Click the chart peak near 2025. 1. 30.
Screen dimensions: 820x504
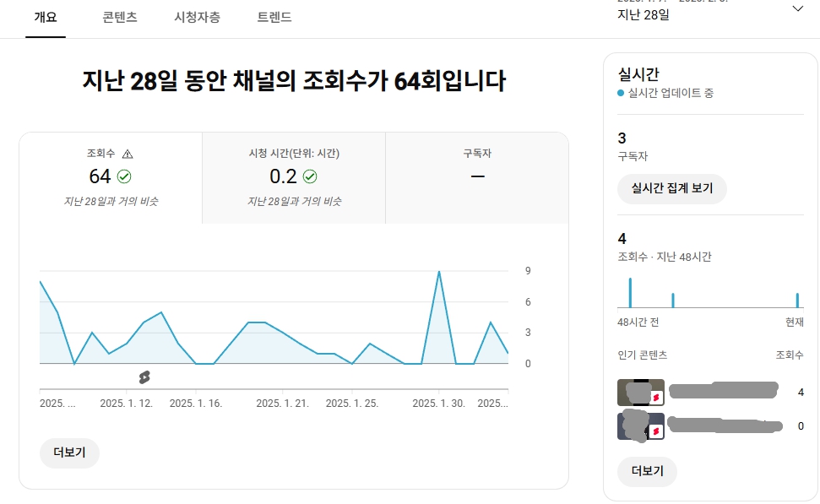click(x=439, y=272)
